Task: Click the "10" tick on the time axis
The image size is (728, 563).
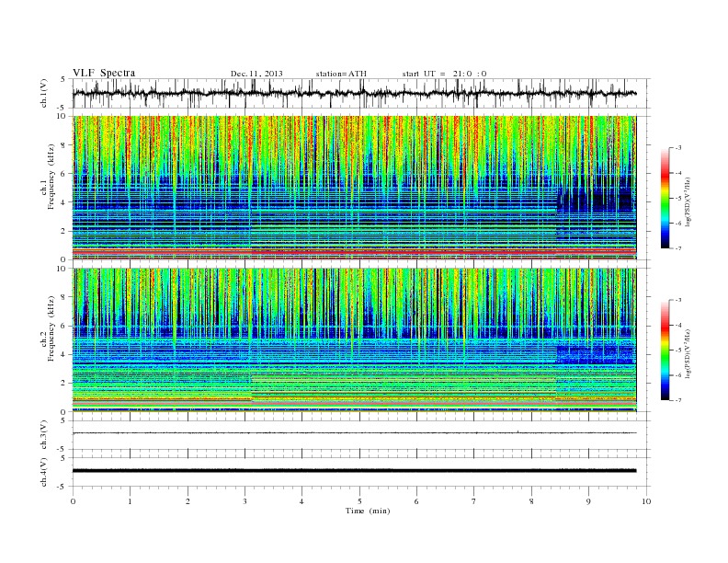Action: (646, 501)
